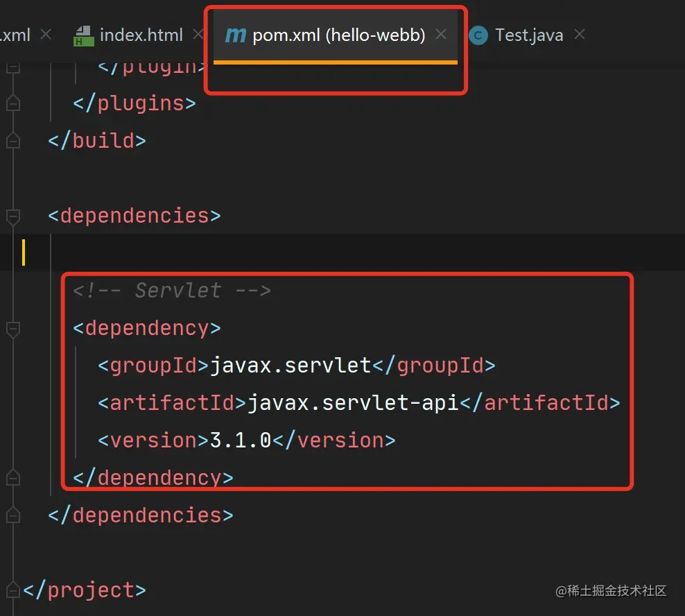
Task: Click the closing build tag
Action: point(96,141)
